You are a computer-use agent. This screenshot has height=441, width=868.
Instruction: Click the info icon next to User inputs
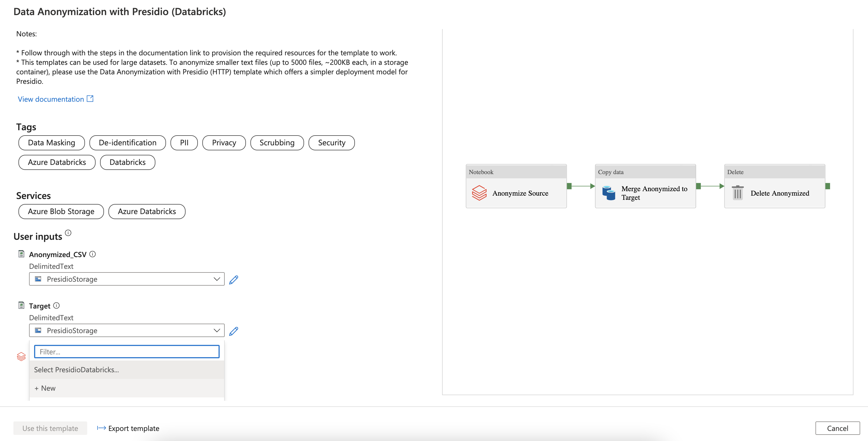pos(68,233)
